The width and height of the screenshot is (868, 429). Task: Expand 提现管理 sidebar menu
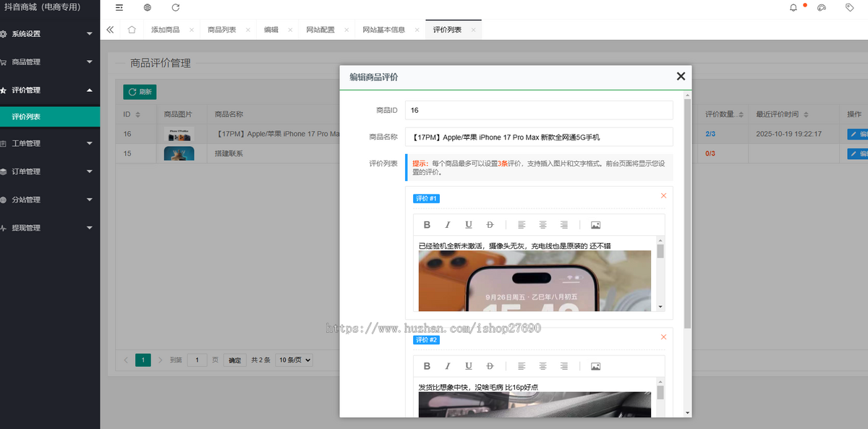tap(50, 228)
